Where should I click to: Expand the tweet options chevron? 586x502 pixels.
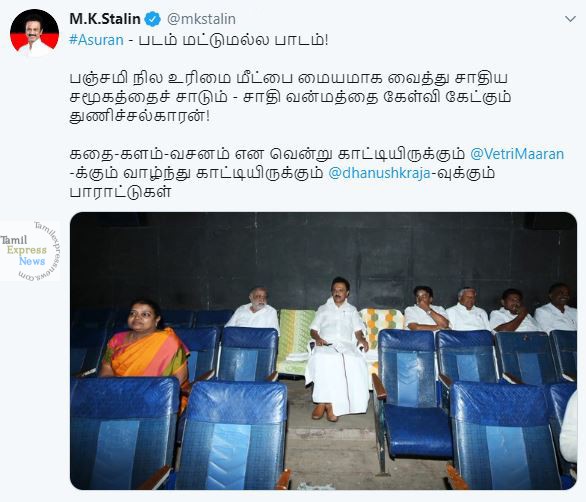point(570,19)
